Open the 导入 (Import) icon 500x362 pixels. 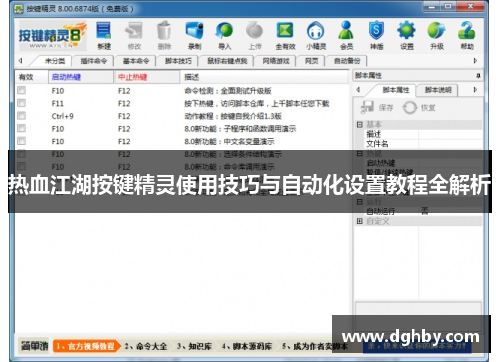click(x=224, y=35)
